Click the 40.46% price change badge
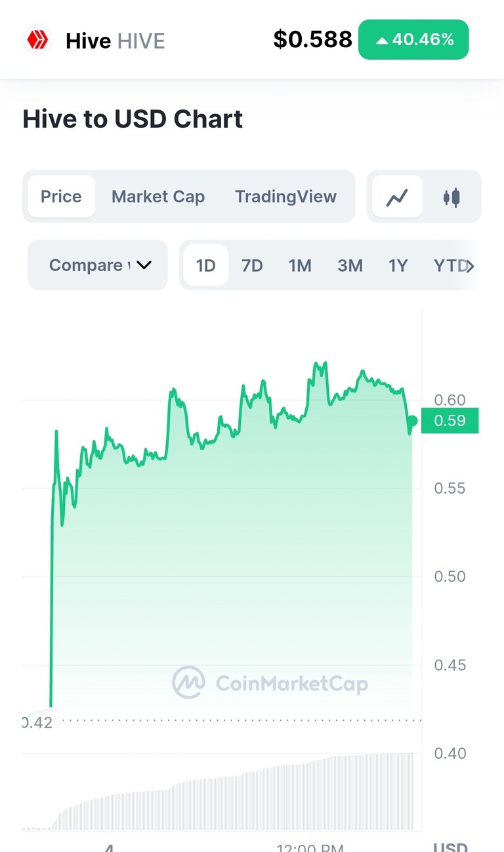The image size is (504, 852). coord(413,40)
